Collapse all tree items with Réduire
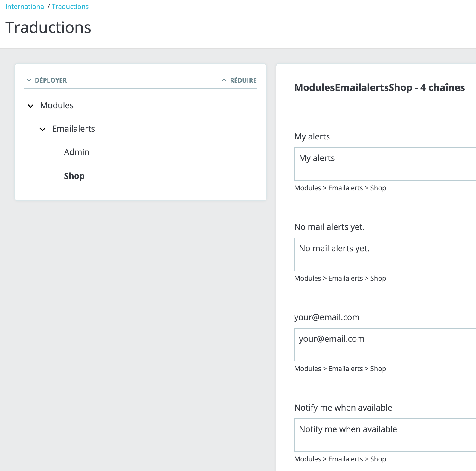This screenshot has width=476, height=471. coord(243,80)
